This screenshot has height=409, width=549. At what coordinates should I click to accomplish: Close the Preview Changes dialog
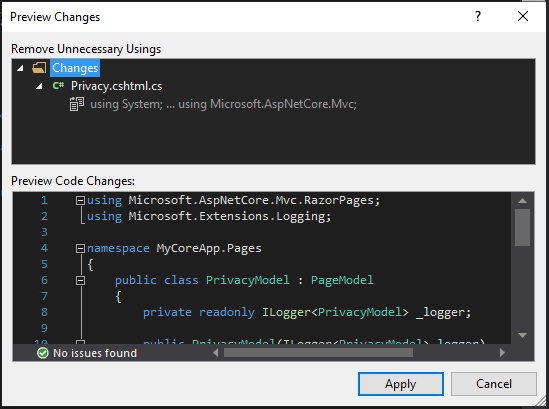pos(523,16)
